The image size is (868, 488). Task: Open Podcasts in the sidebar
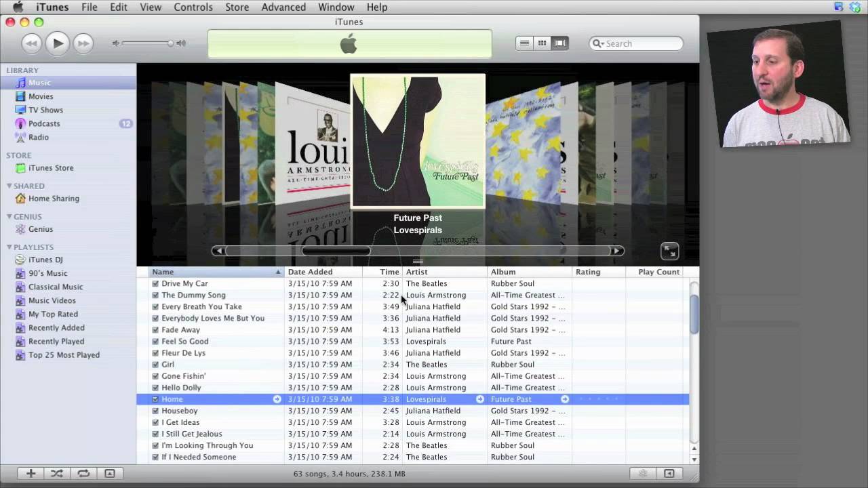pyautogui.click(x=44, y=123)
